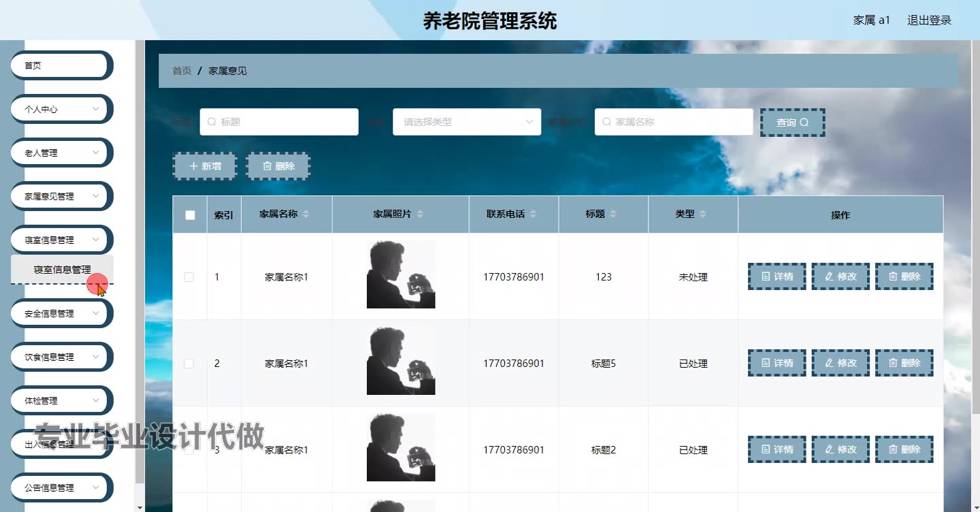Expand the 公告信息管理 sidebar menu
This screenshot has width=980, height=512.
pos(61,487)
